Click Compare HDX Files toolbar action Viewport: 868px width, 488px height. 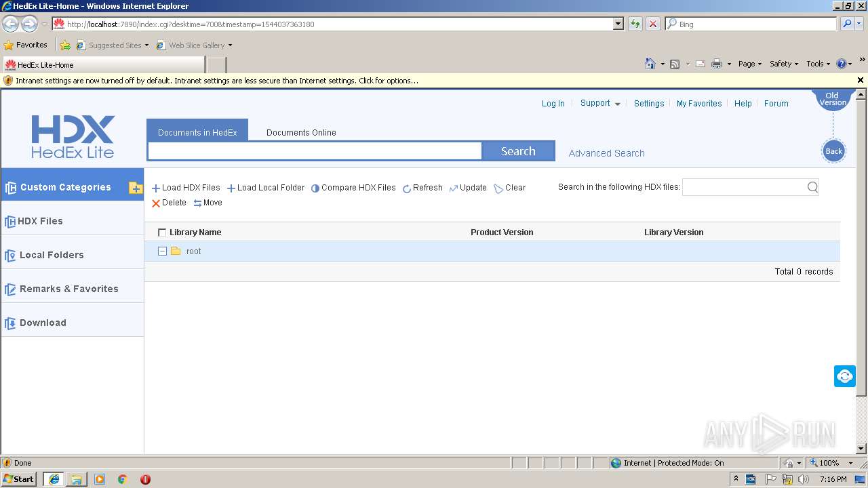point(353,188)
